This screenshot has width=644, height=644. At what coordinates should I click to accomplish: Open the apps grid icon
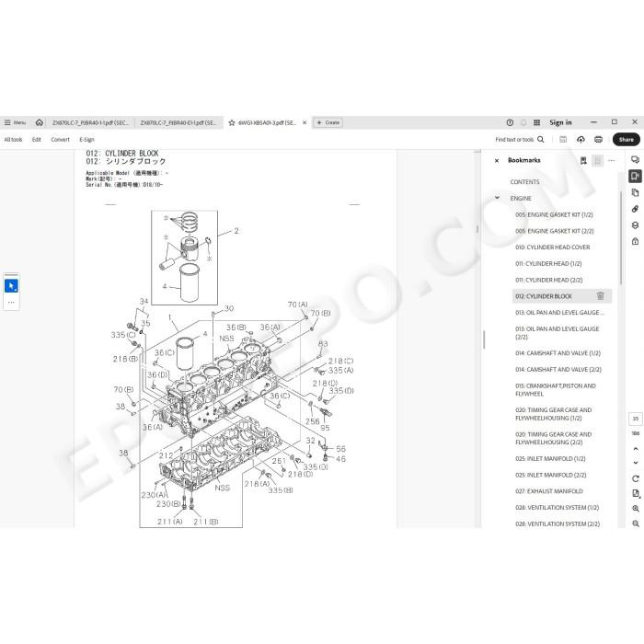[536, 122]
